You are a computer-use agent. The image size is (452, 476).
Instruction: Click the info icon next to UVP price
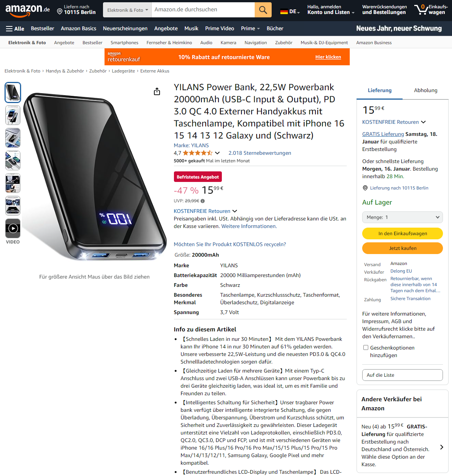pos(203,201)
